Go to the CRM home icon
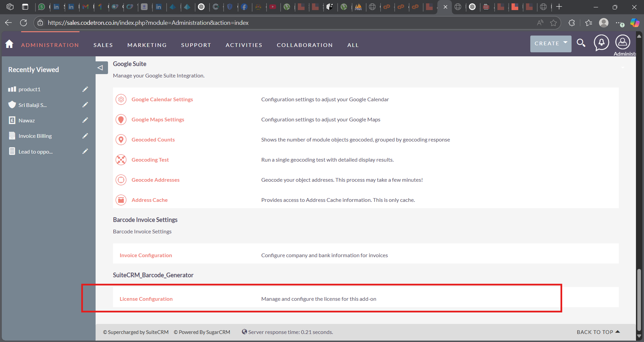Viewport: 644px width, 342px height. pyautogui.click(x=9, y=44)
